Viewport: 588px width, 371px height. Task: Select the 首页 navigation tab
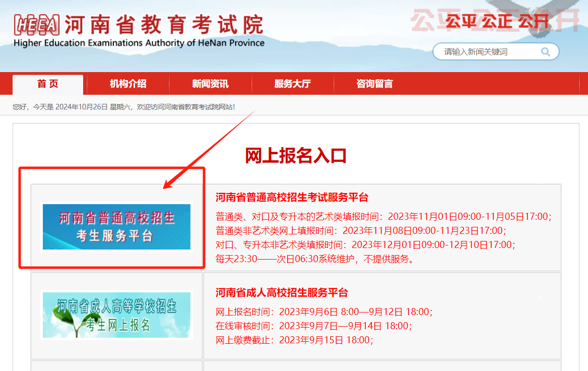click(47, 84)
